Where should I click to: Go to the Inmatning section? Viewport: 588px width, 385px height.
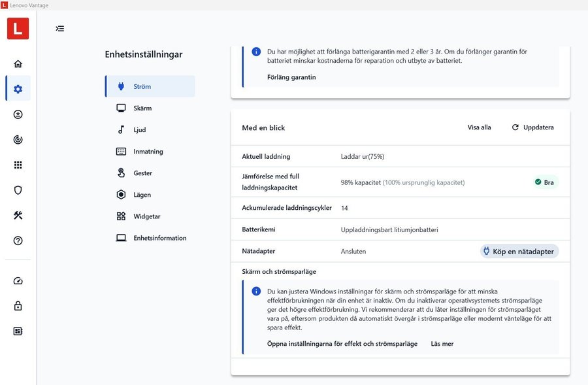[150, 152]
